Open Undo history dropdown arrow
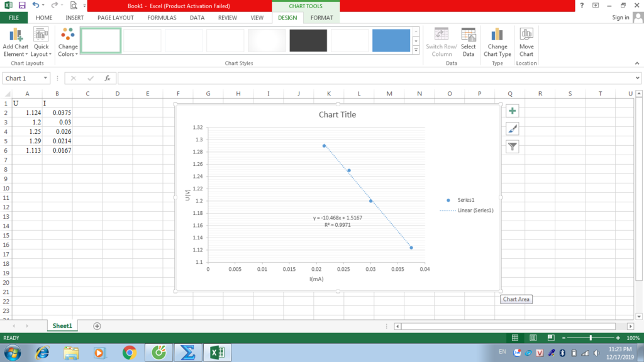Screen dimensions: 644x362 (43, 5)
